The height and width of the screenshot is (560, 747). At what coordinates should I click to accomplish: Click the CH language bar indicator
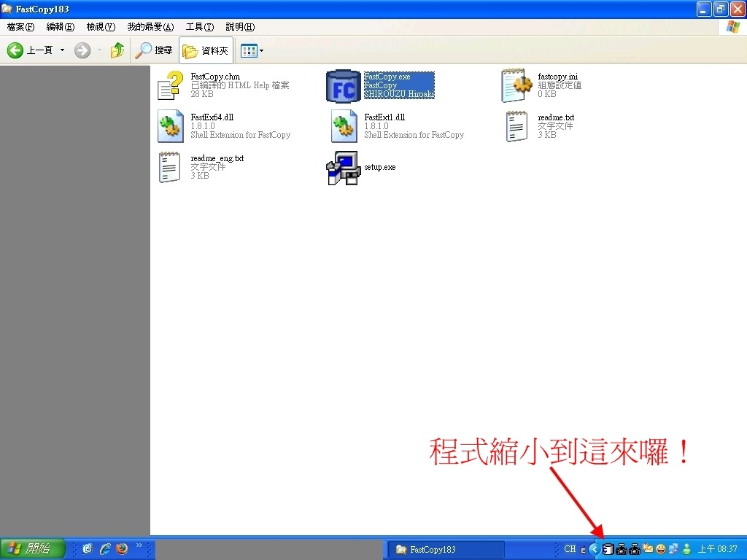[570, 549]
